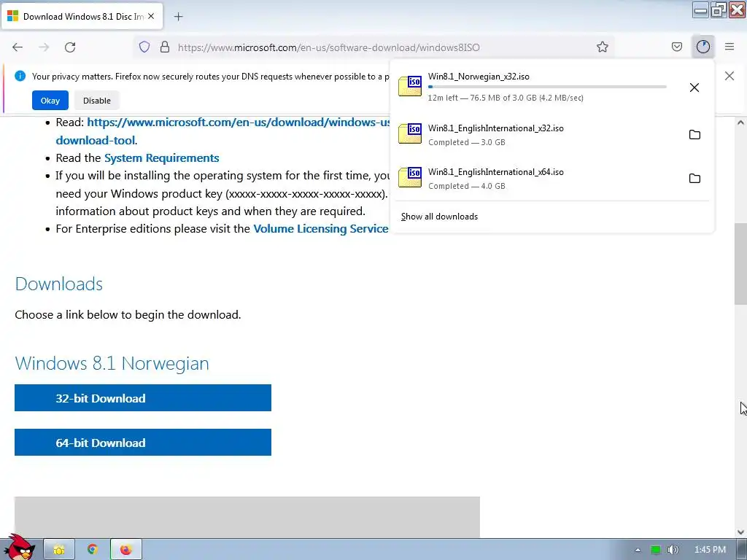The image size is (747, 560).
Task: Open the Angry Birds Start button
Action: point(20,548)
